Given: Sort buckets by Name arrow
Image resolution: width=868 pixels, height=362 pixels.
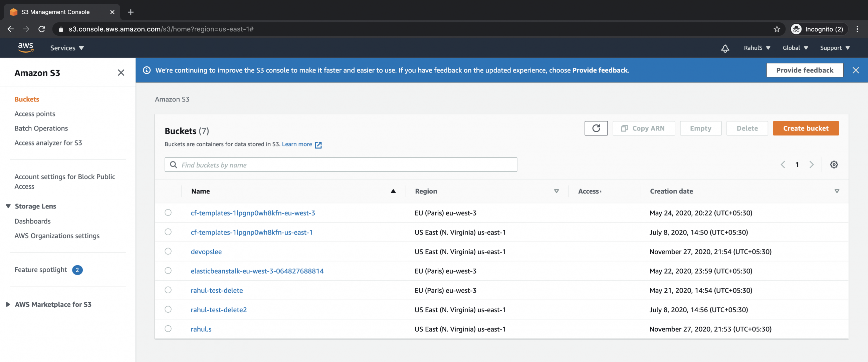Looking at the screenshot, I should 393,191.
